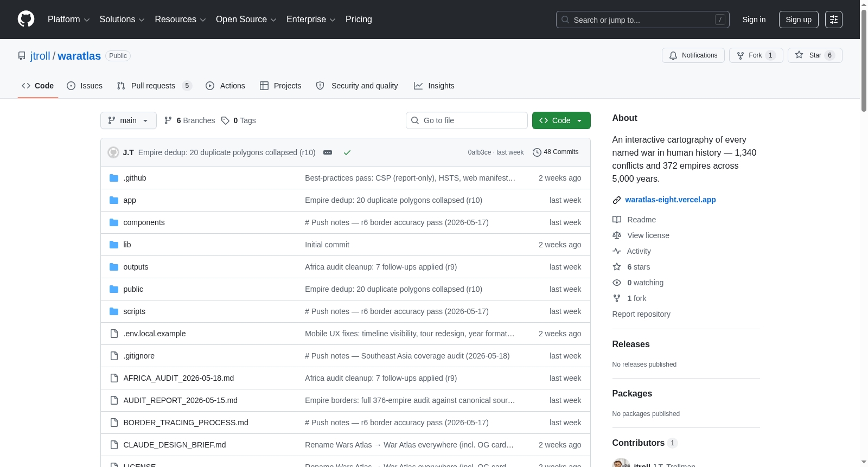The width and height of the screenshot is (868, 467).
Task: Click the J.T author avatar
Action: point(113,152)
